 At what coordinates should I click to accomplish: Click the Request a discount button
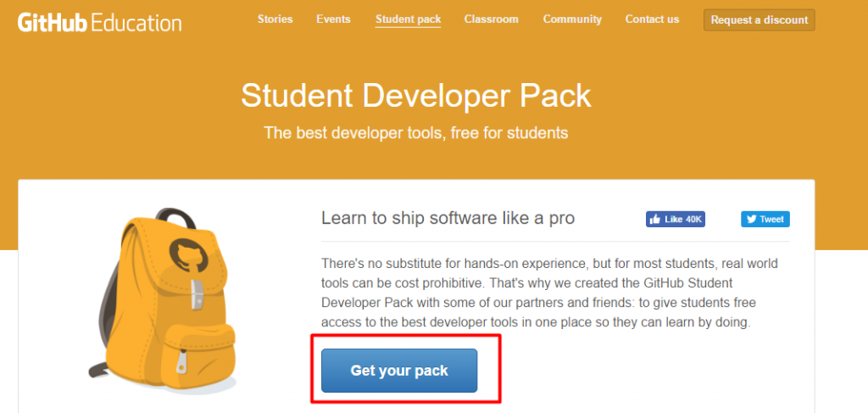pos(759,20)
